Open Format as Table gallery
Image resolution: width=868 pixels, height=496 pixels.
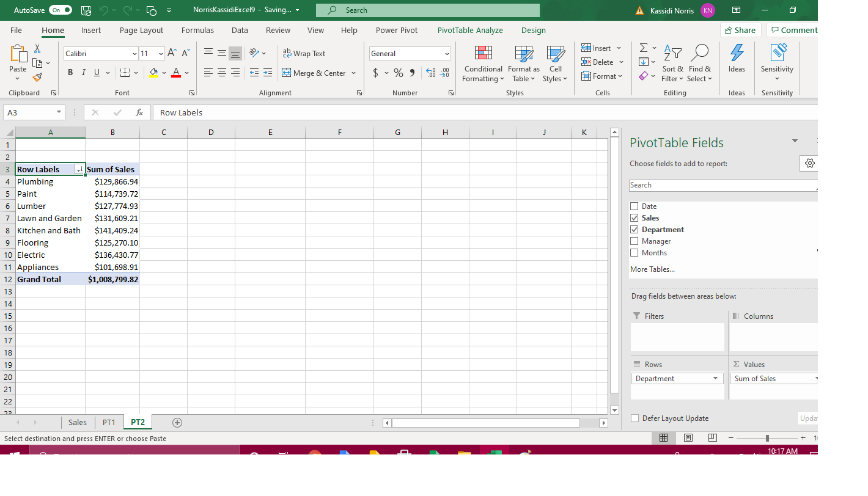click(x=523, y=64)
